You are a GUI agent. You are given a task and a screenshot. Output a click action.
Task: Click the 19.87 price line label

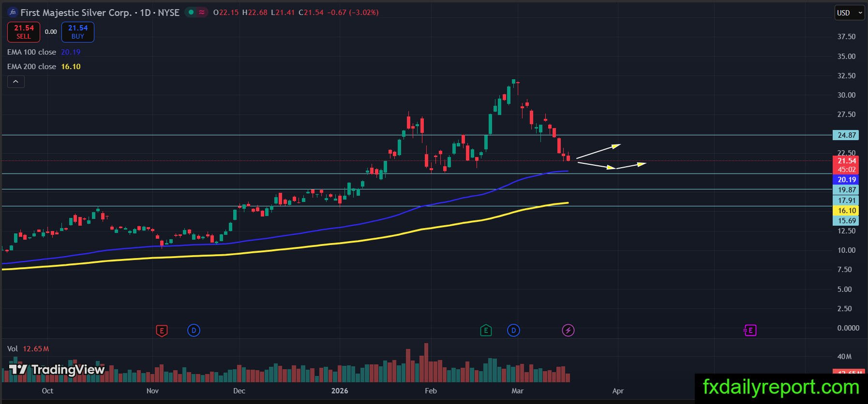click(x=846, y=190)
